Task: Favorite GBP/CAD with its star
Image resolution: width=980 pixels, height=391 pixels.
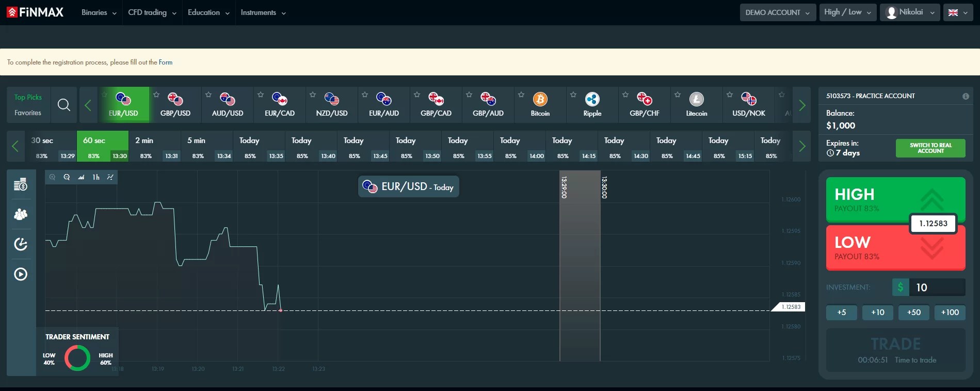Action: pos(417,95)
